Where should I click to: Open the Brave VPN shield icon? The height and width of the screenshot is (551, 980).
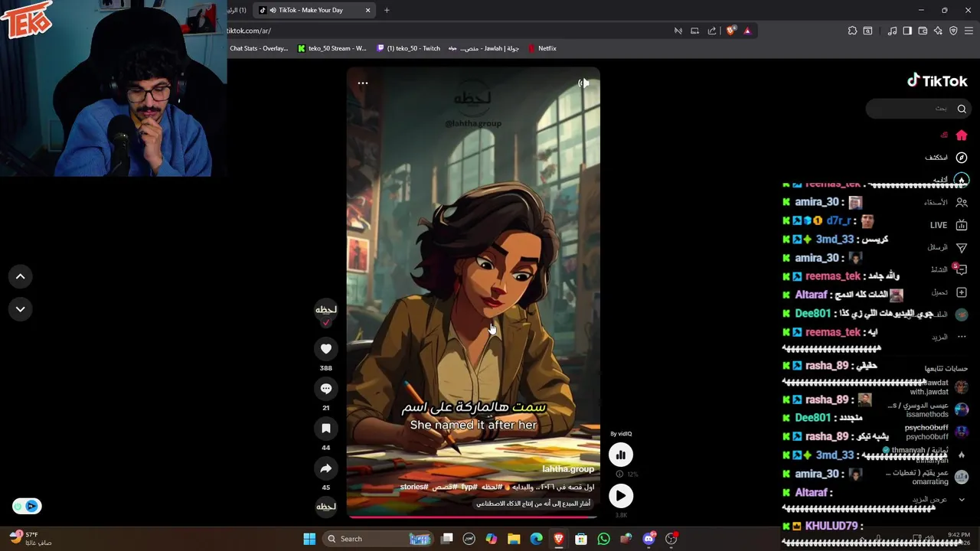pos(953,31)
